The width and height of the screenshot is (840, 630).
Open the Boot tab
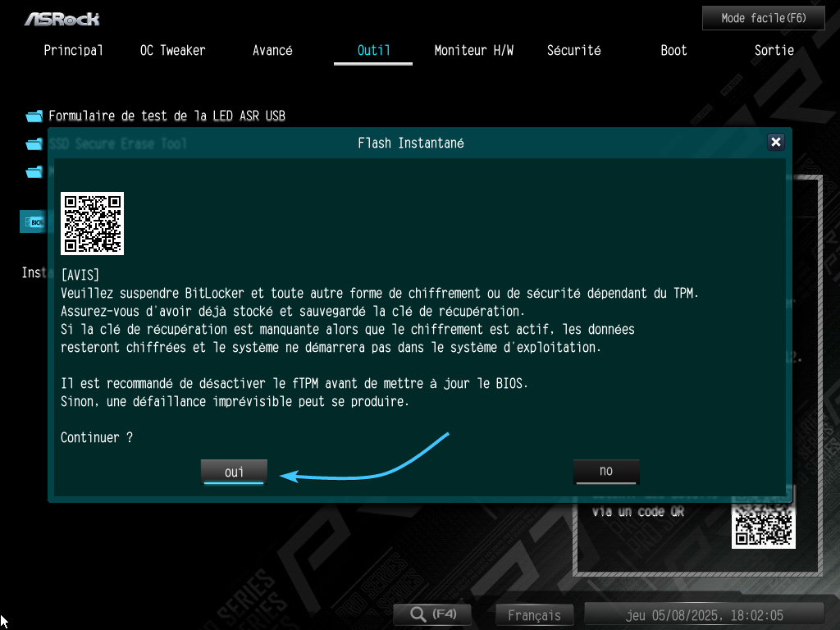(x=673, y=50)
